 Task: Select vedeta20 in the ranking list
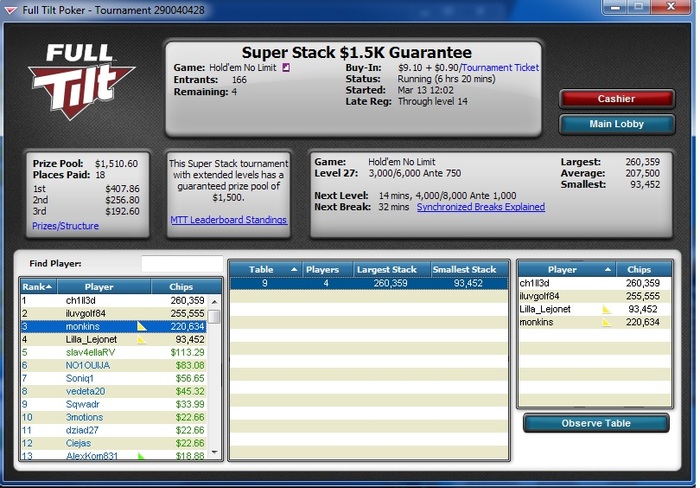click(x=114, y=391)
